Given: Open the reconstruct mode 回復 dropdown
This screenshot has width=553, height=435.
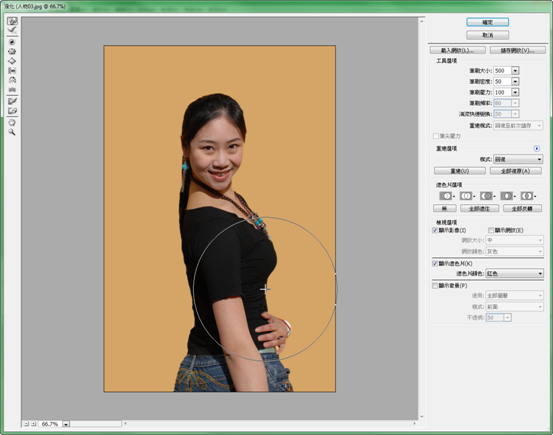Looking at the screenshot, I should [518, 159].
